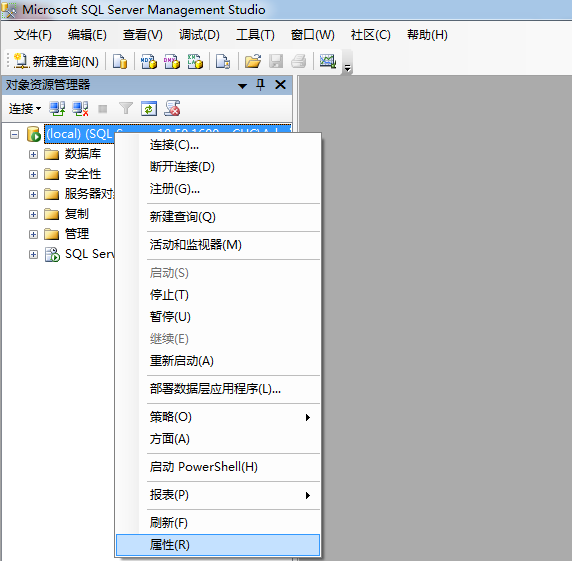Open the Object Explorer window position dropdown
The image size is (572, 561).
coord(242,86)
